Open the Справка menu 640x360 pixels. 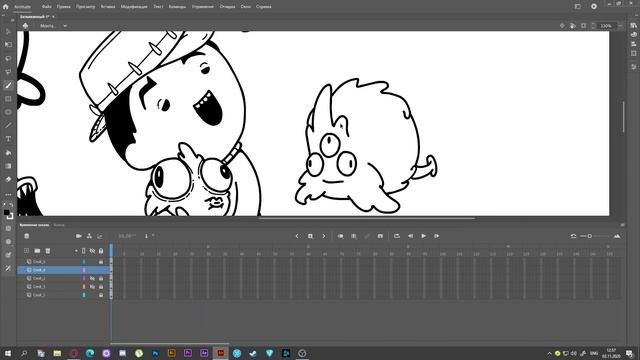pos(264,7)
